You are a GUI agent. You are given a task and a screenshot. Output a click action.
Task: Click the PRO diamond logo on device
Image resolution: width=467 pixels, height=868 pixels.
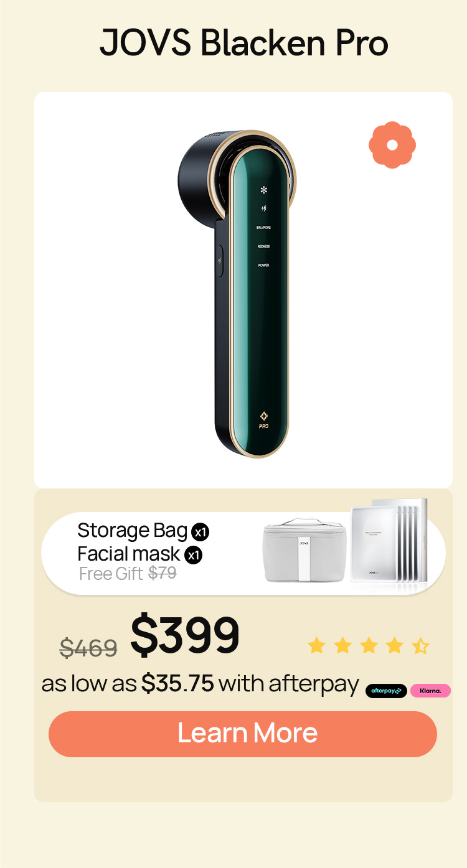pos(263,420)
